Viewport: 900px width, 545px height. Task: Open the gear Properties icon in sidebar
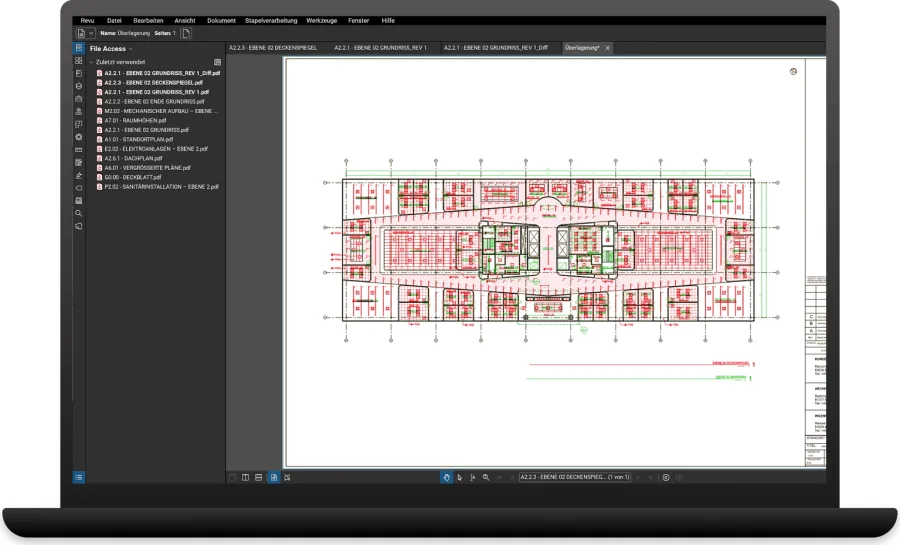79,137
